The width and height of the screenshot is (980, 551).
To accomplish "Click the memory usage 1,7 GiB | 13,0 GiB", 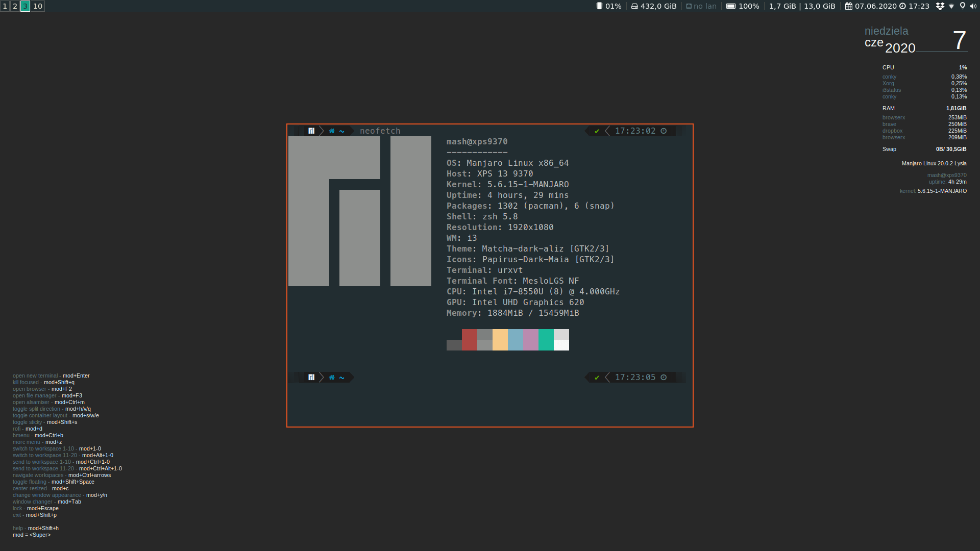I will point(802,6).
